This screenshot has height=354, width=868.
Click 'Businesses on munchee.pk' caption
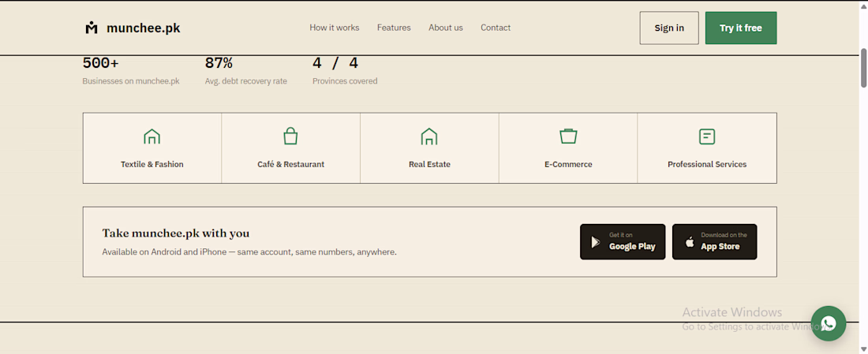tap(131, 81)
